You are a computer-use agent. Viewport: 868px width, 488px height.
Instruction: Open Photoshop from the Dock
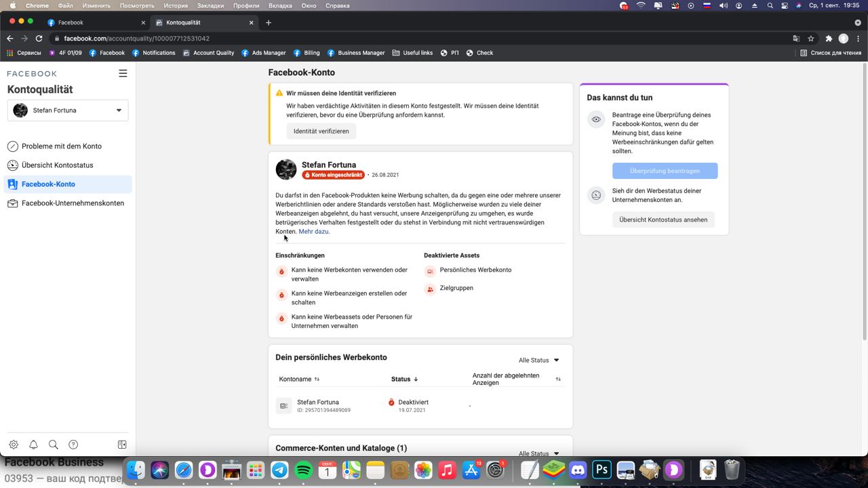[601, 470]
